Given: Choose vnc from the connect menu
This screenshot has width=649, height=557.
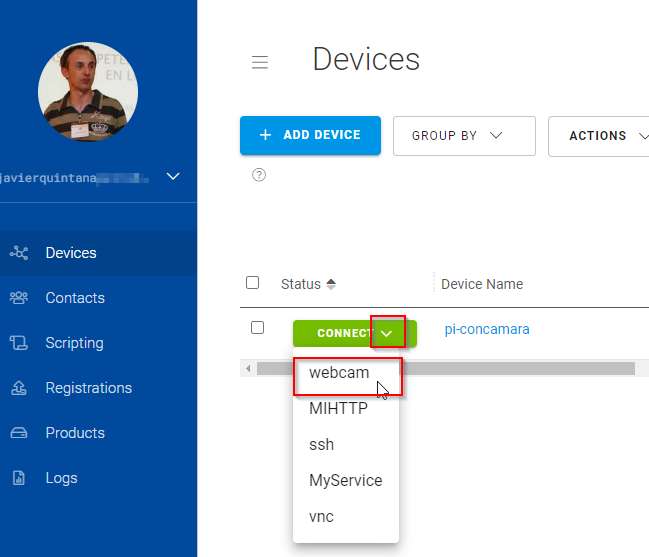Looking at the screenshot, I should [346, 516].
